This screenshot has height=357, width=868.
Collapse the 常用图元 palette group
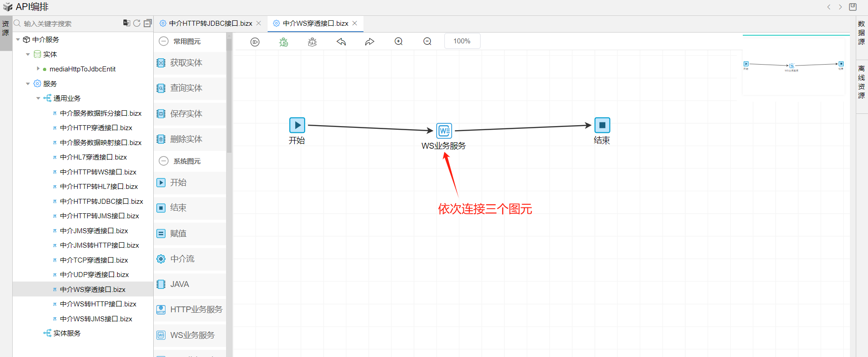click(x=164, y=41)
